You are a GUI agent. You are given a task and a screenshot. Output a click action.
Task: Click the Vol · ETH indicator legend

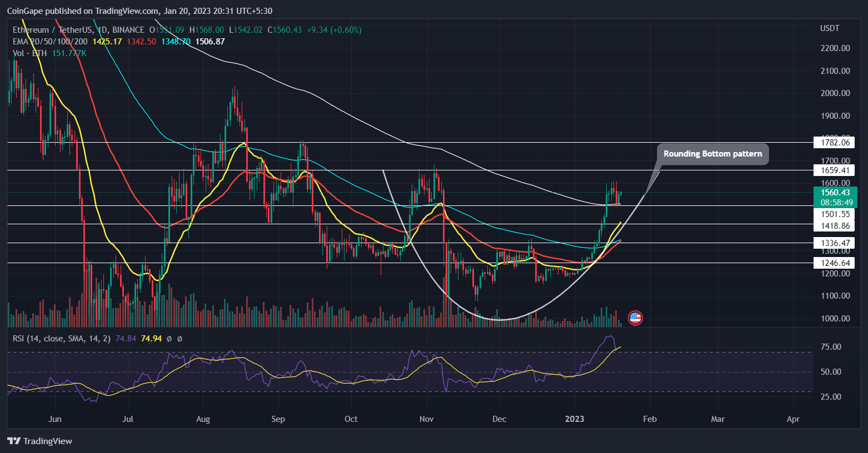(30, 53)
